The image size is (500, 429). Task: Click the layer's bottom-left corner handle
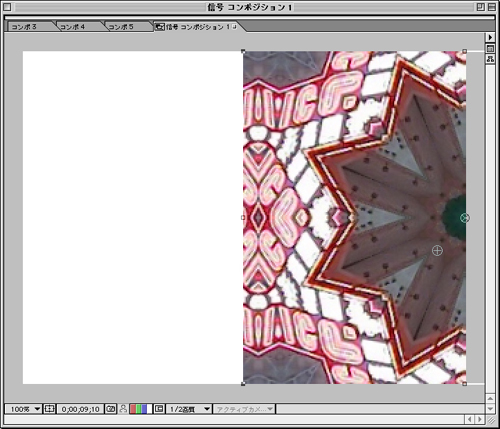point(243,384)
